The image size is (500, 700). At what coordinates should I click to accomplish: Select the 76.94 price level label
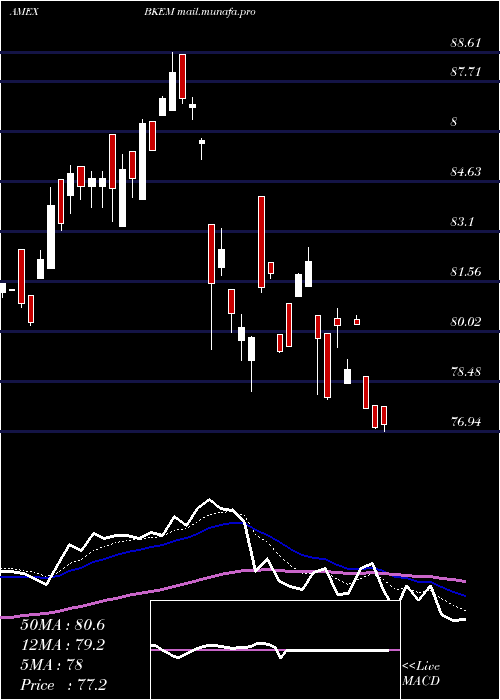(466, 421)
